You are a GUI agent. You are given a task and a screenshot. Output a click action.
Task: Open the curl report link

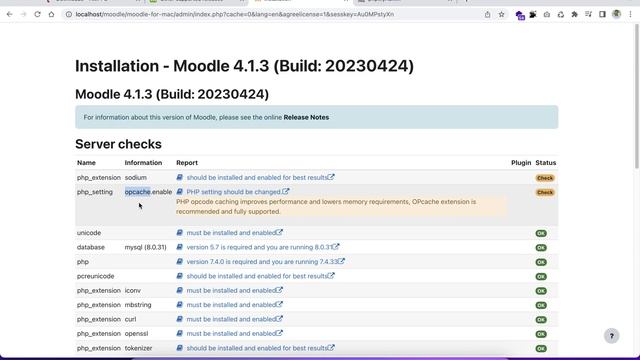pos(234,319)
